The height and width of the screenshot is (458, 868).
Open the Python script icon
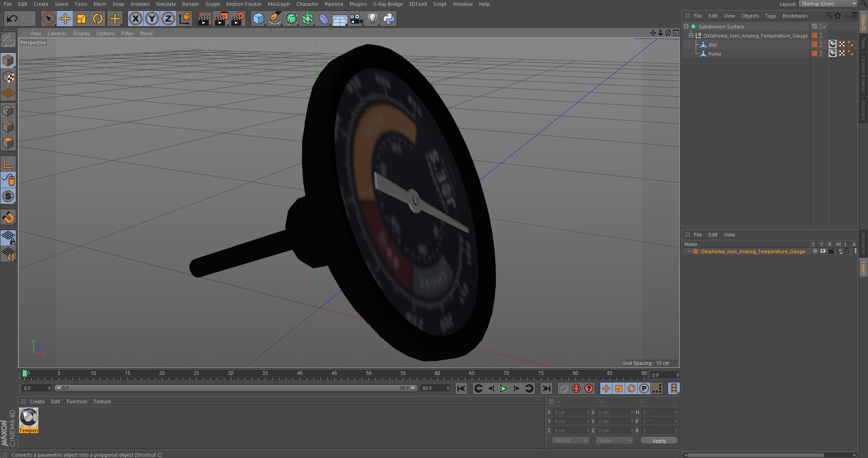point(389,19)
